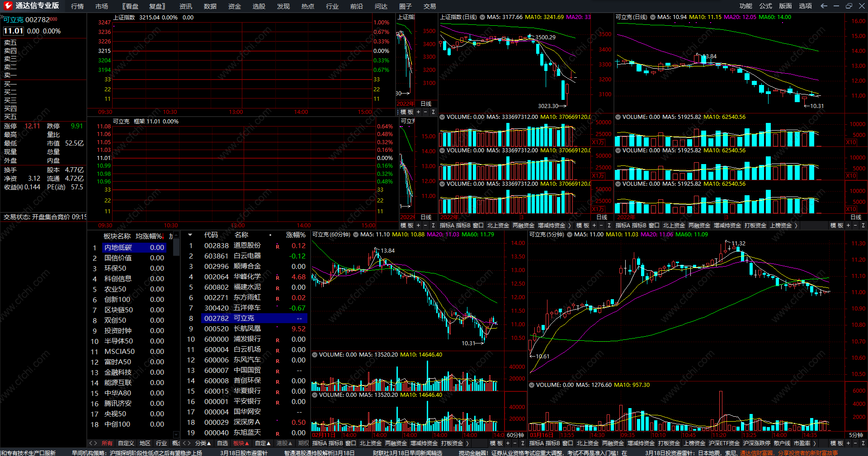Image resolution: width=868 pixels, height=456 pixels.
Task: Open the 行情 menu
Action: [x=77, y=6]
